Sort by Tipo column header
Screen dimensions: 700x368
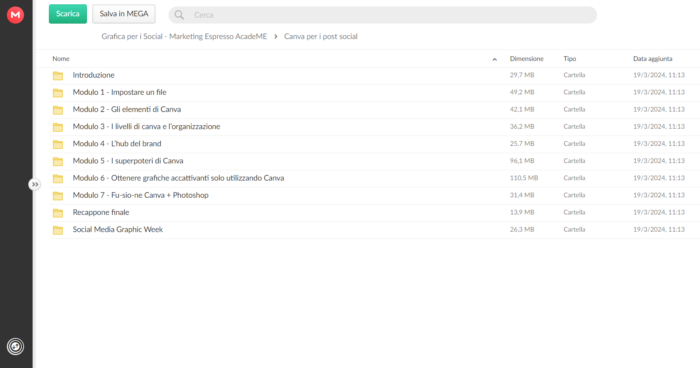pos(570,59)
